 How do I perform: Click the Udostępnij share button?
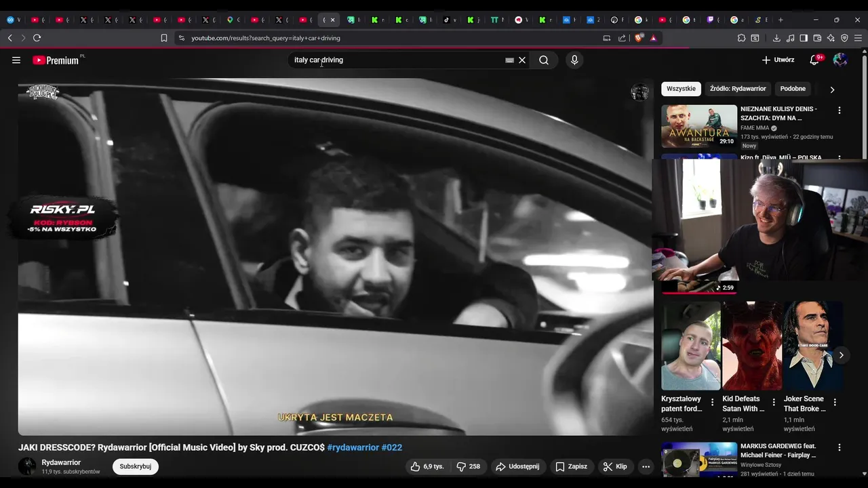point(517,466)
